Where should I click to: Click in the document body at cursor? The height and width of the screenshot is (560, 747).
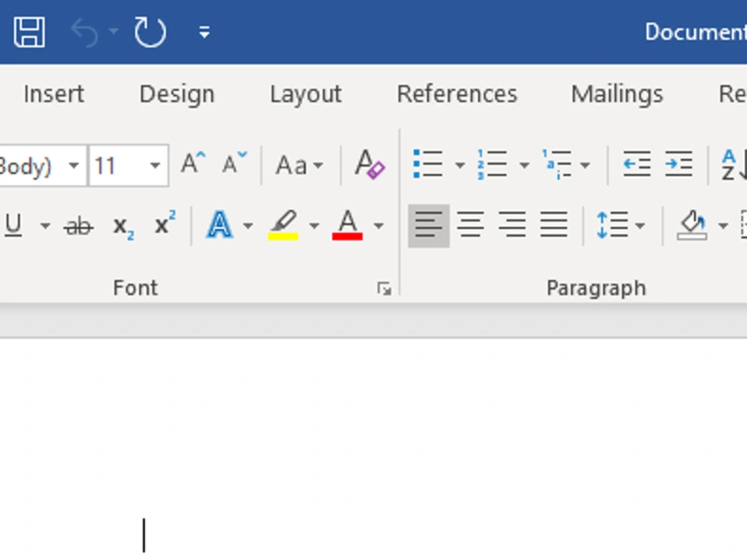point(144,535)
